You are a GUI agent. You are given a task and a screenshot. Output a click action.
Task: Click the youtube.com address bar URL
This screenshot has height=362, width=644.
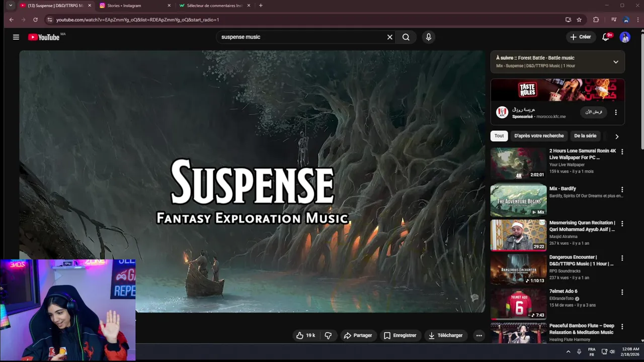(x=137, y=20)
